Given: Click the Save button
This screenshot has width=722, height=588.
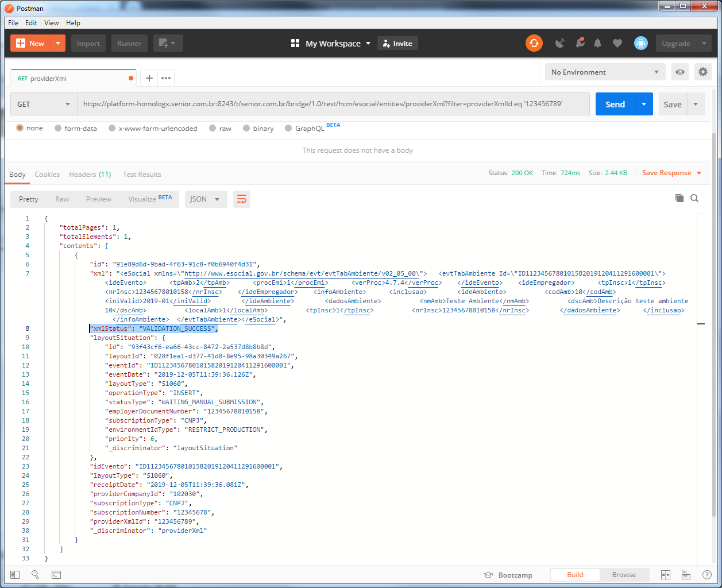Looking at the screenshot, I should pyautogui.click(x=673, y=104).
